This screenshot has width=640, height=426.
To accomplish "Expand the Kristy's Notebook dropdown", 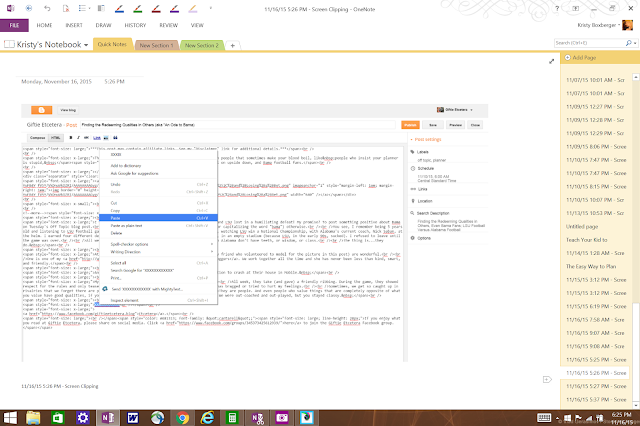I will 86,45.
